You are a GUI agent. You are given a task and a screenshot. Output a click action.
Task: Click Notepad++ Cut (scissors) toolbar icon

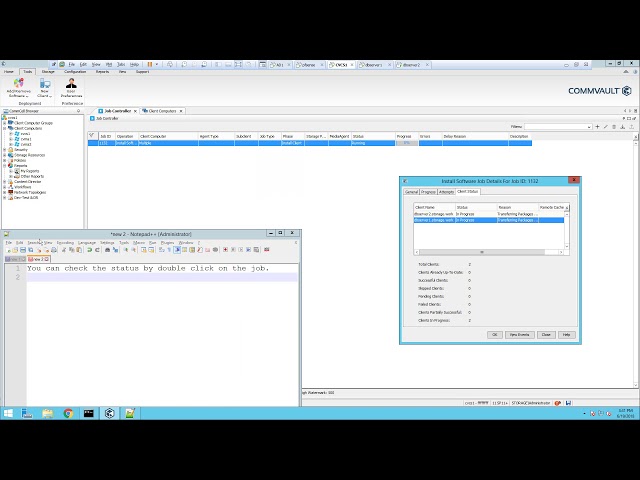64,250
